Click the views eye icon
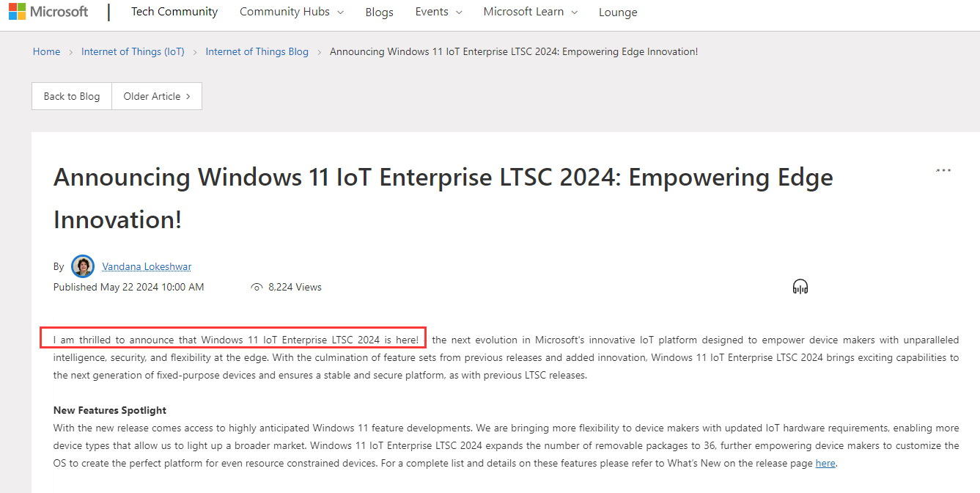980x493 pixels. pyautogui.click(x=257, y=288)
